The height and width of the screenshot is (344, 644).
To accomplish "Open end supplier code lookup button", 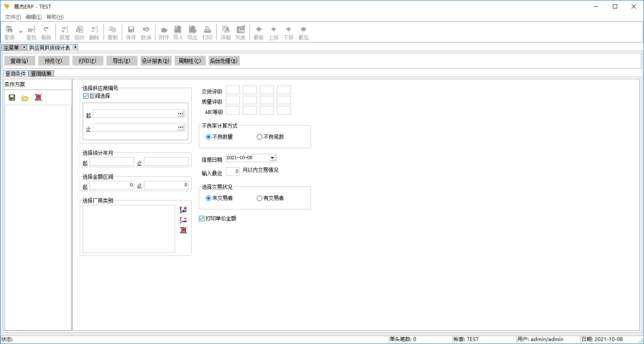I will [181, 127].
